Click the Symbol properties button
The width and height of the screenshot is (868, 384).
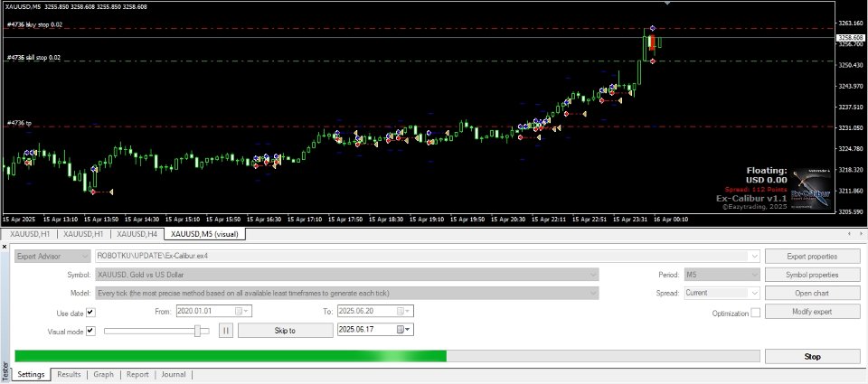pyautogui.click(x=812, y=275)
